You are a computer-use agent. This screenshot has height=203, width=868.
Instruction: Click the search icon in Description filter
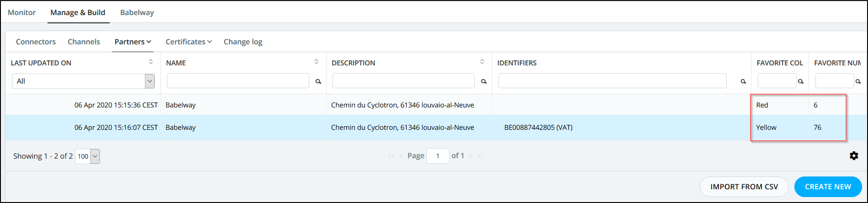[484, 81]
